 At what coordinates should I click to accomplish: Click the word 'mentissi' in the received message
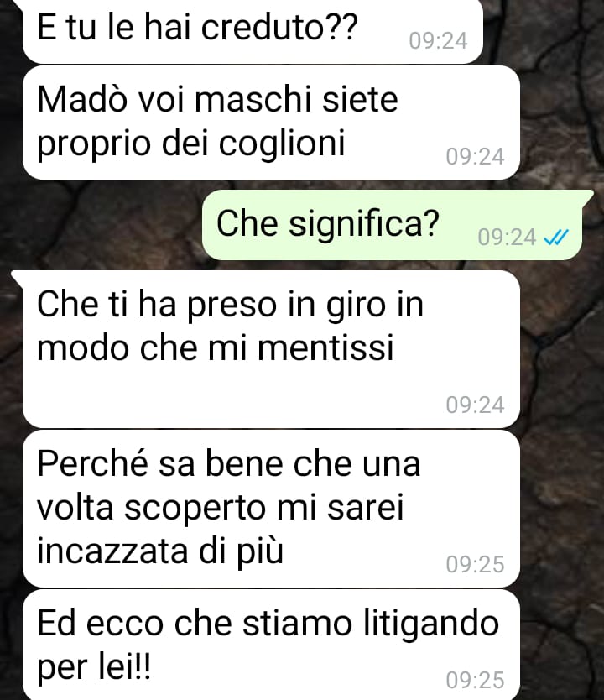(325, 347)
